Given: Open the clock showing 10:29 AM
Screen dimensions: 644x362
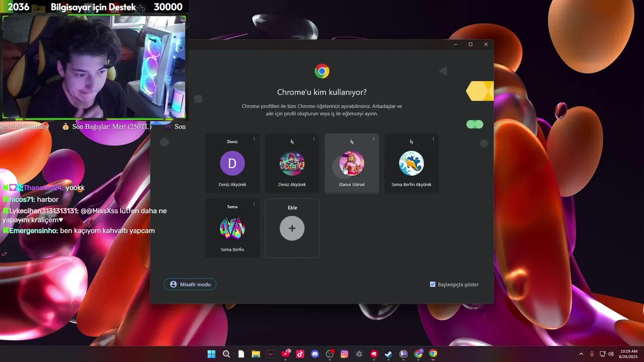Looking at the screenshot, I should (629, 354).
